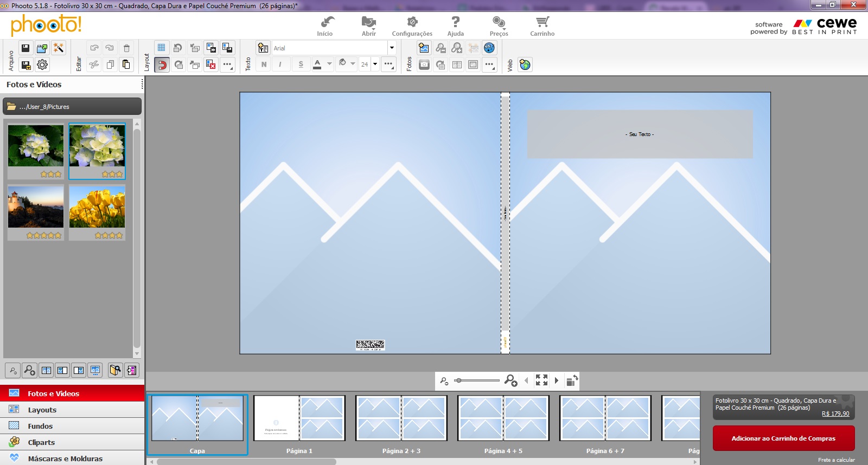Toggle the layout grid display
The image size is (868, 465).
tap(162, 48)
